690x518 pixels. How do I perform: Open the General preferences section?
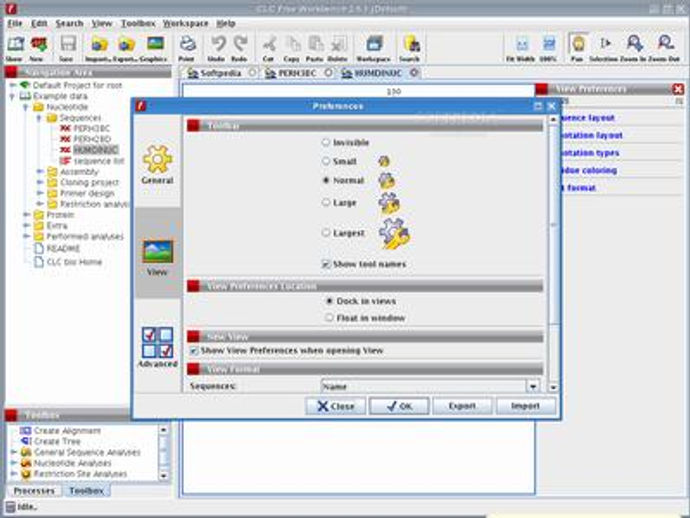(x=158, y=165)
